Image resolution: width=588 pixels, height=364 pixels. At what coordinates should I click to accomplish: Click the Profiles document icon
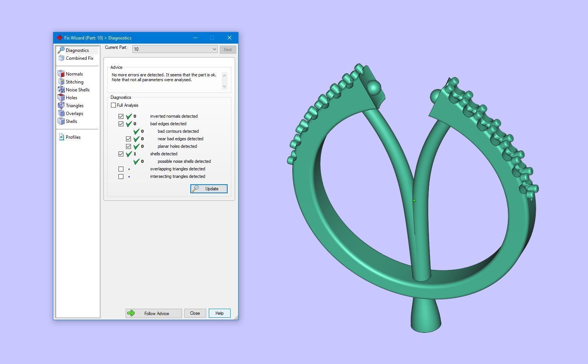coord(62,137)
